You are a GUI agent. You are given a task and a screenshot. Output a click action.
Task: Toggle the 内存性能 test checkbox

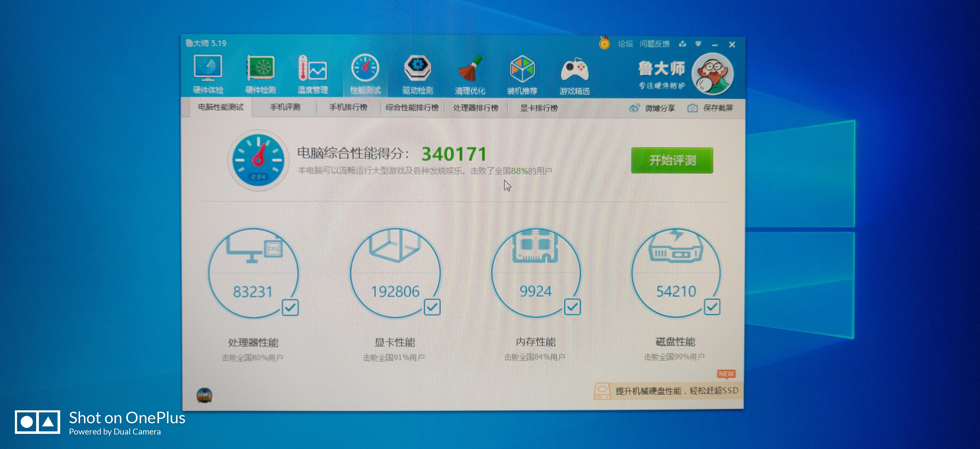click(x=572, y=306)
